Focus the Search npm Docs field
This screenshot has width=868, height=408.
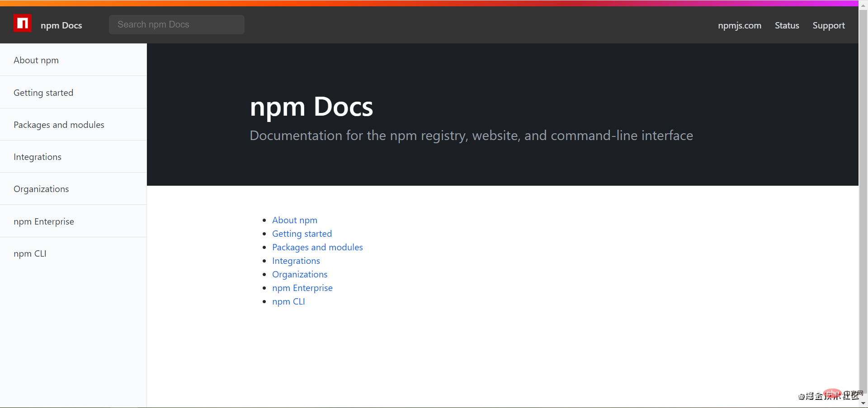coord(177,24)
